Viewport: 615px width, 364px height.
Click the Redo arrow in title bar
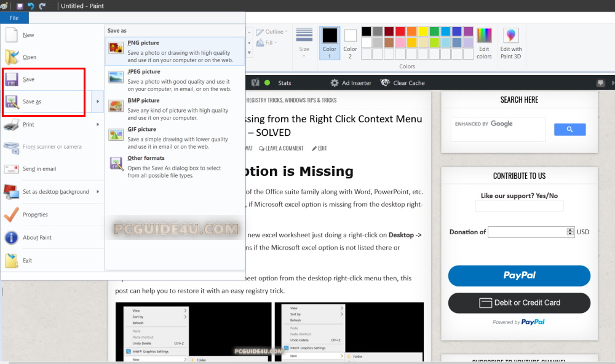(42, 6)
